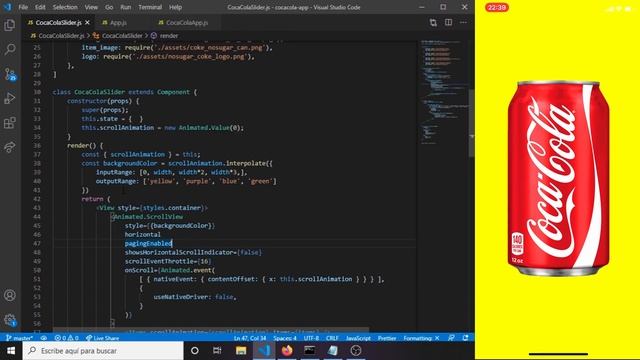
Task: Click 'useNativeDriver: false' on line 53
Action: pos(195,297)
